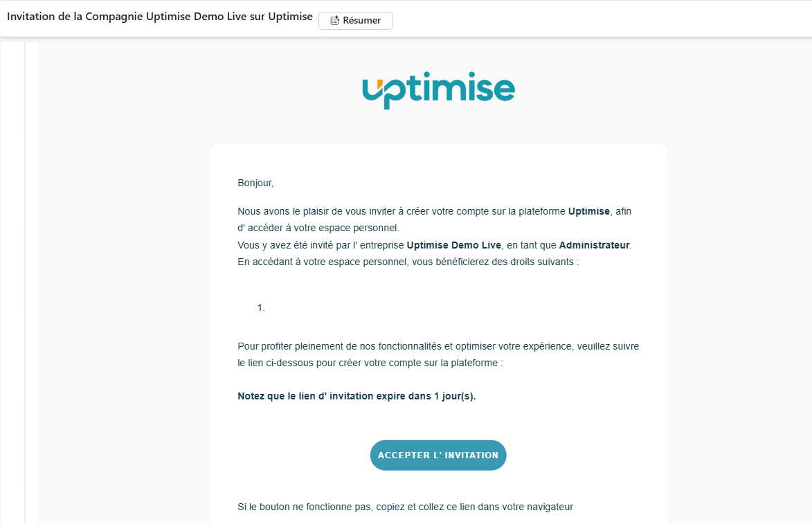Select the email subject title text
This screenshot has width=812, height=524.
pyautogui.click(x=159, y=17)
